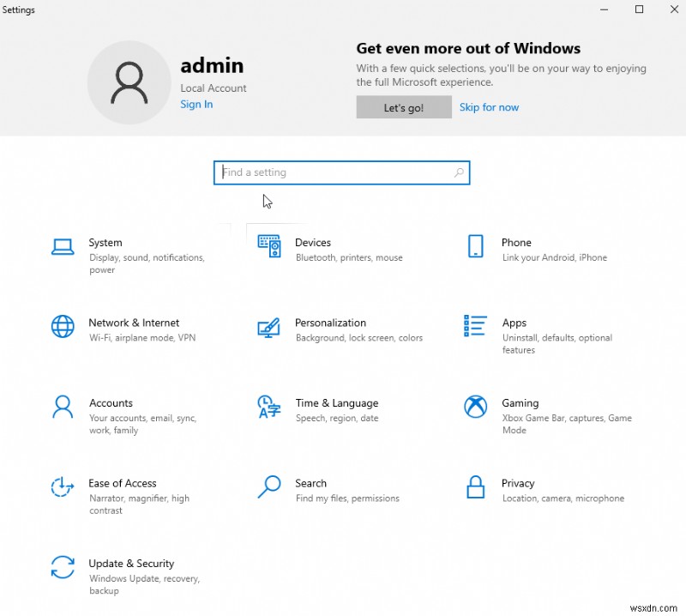Click the search magnifier icon
Viewport: 686px width, 616px height.
point(459,172)
